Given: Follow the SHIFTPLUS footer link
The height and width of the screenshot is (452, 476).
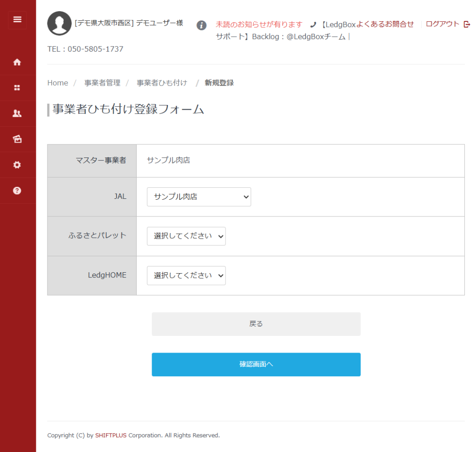Looking at the screenshot, I should tap(111, 435).
